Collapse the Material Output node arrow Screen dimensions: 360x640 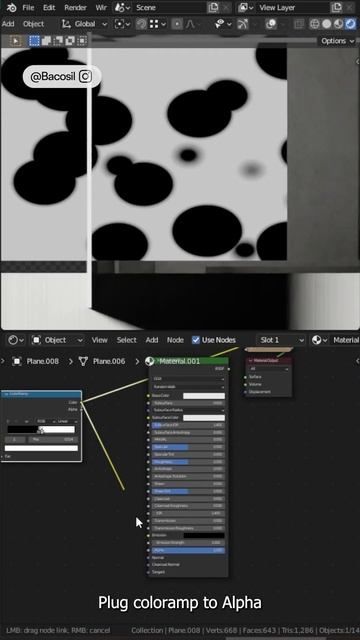(x=251, y=361)
